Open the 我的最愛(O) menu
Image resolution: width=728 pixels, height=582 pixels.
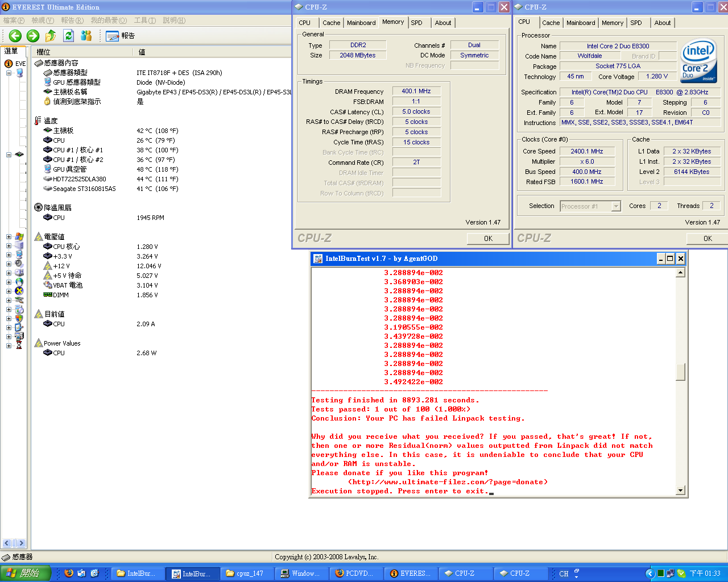(109, 20)
